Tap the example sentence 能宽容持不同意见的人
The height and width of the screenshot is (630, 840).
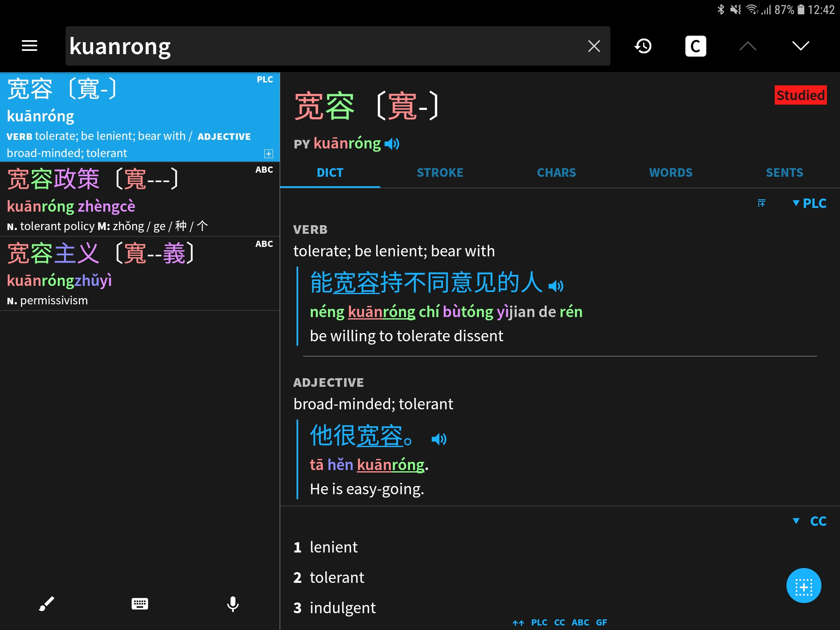click(427, 282)
